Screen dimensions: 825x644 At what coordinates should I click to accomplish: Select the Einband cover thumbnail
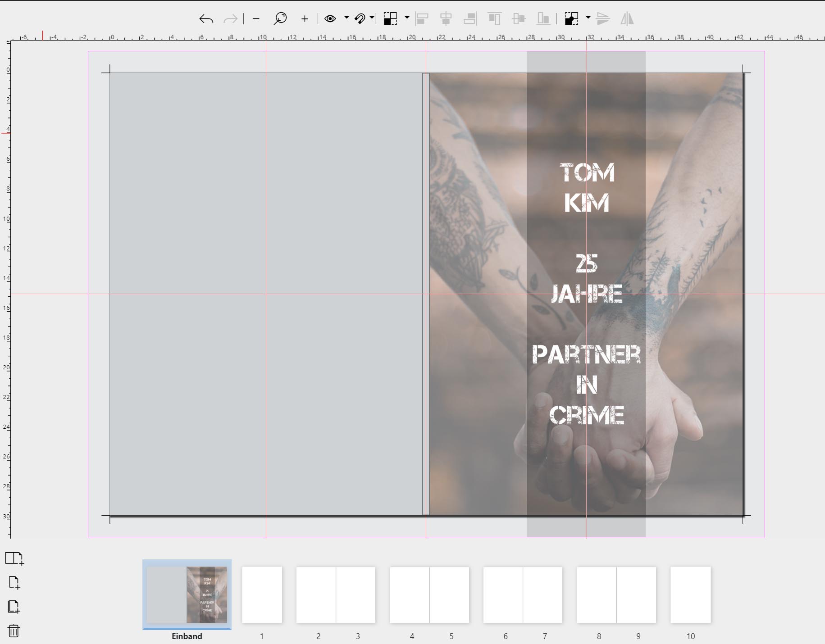[187, 594]
